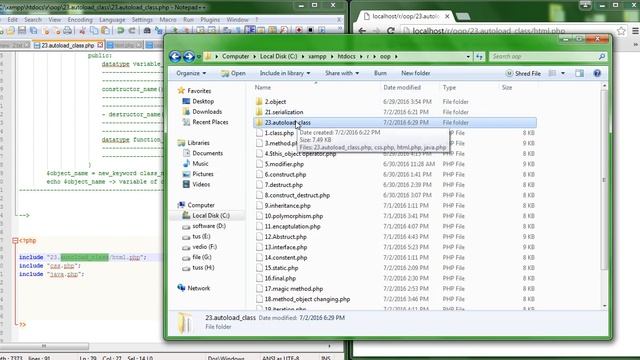Click Save All icon in Notepad++ toolbar
640x360 pixels.
tap(33, 31)
